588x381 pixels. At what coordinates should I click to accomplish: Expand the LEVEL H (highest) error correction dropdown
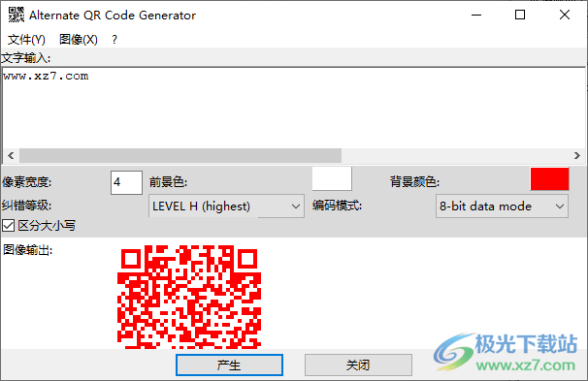[x=226, y=206]
